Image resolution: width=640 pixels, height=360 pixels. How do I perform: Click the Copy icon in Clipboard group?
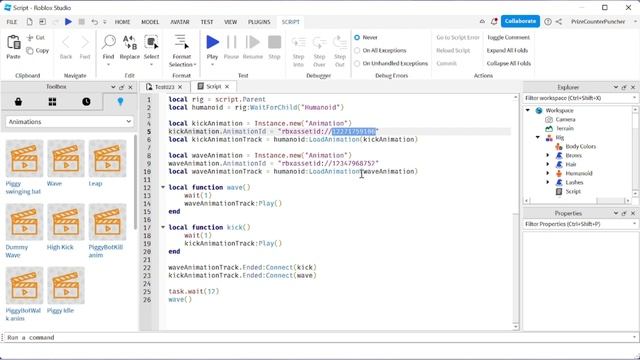click(x=30, y=51)
